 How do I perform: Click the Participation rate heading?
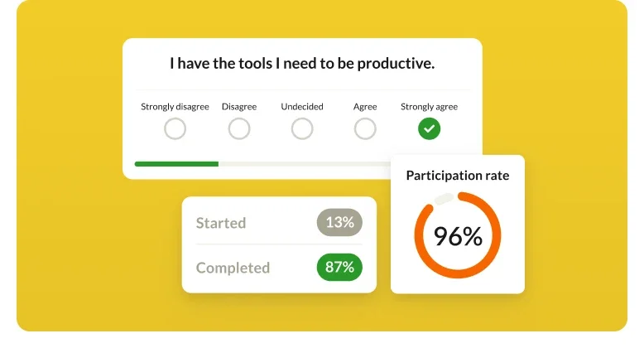458,176
